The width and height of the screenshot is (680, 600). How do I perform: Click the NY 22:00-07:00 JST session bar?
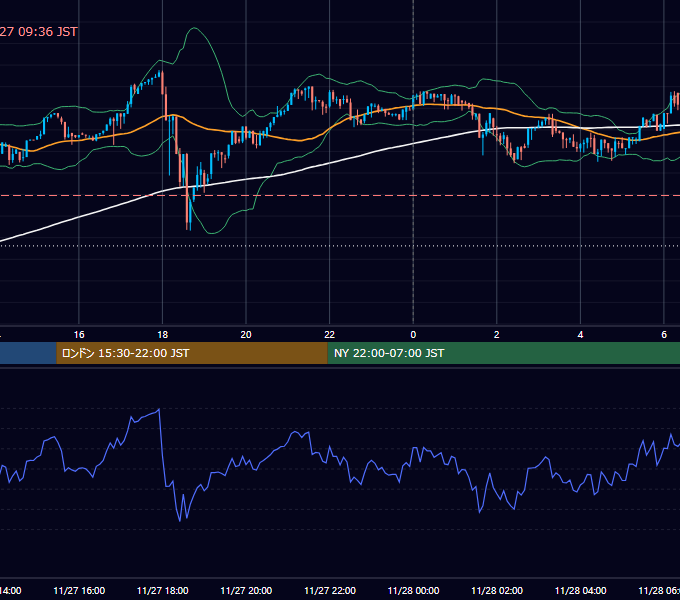pyautogui.click(x=503, y=353)
